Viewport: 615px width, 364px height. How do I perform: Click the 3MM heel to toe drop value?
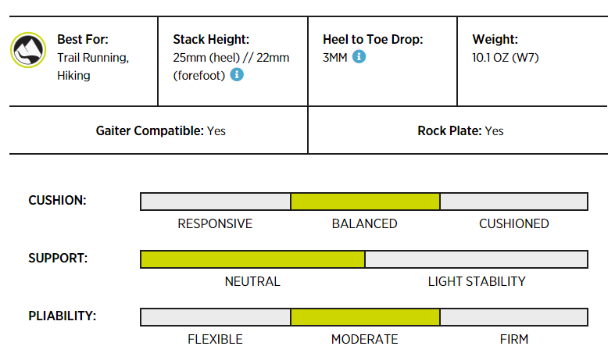(x=334, y=57)
